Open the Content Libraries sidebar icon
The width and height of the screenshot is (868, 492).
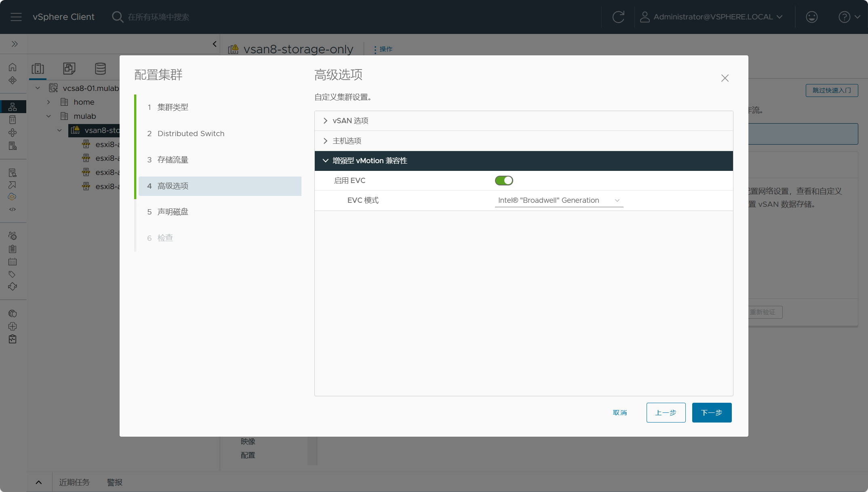tap(13, 120)
